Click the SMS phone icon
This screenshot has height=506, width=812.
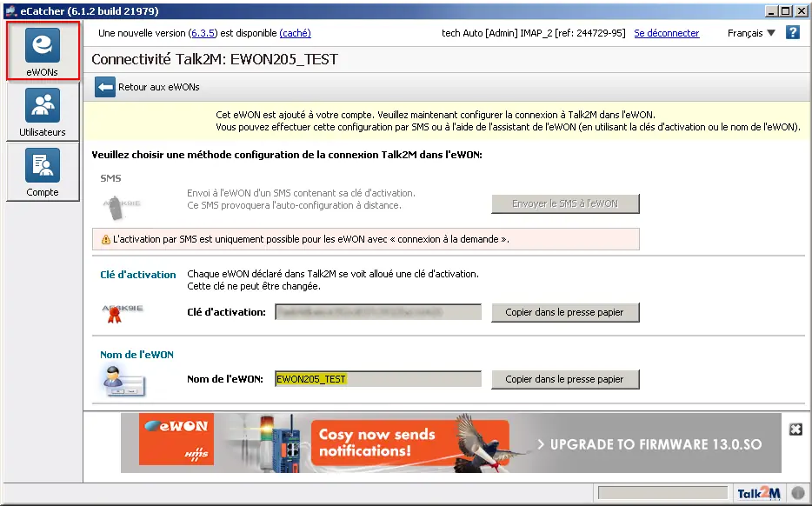coord(121,208)
